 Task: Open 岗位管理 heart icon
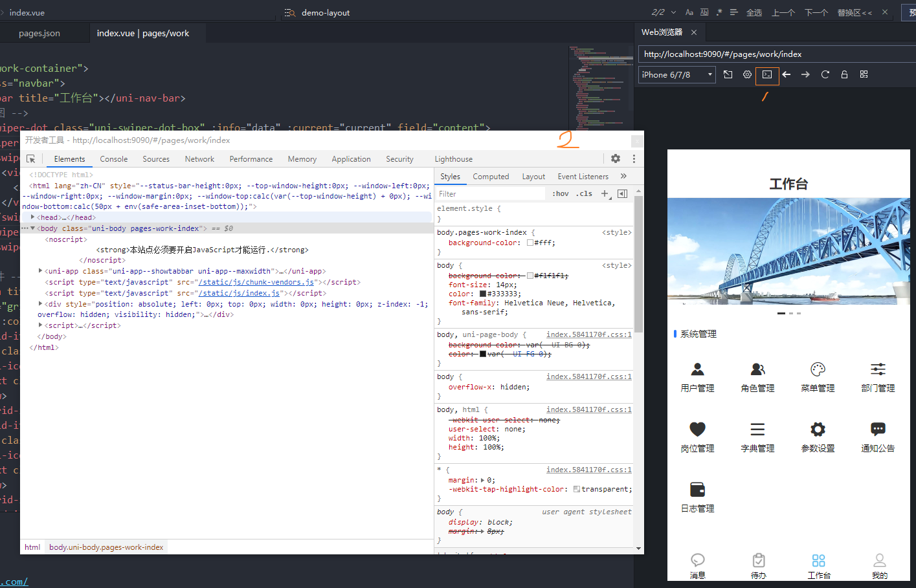pos(697,429)
